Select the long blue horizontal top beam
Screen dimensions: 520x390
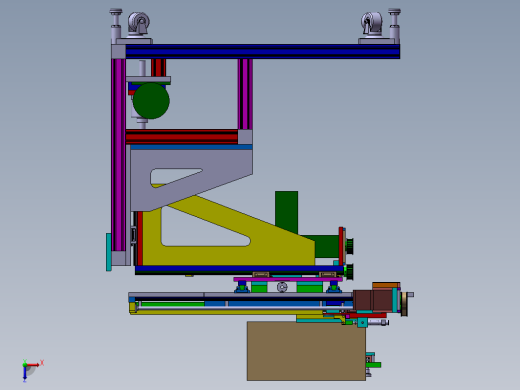pyautogui.click(x=263, y=52)
